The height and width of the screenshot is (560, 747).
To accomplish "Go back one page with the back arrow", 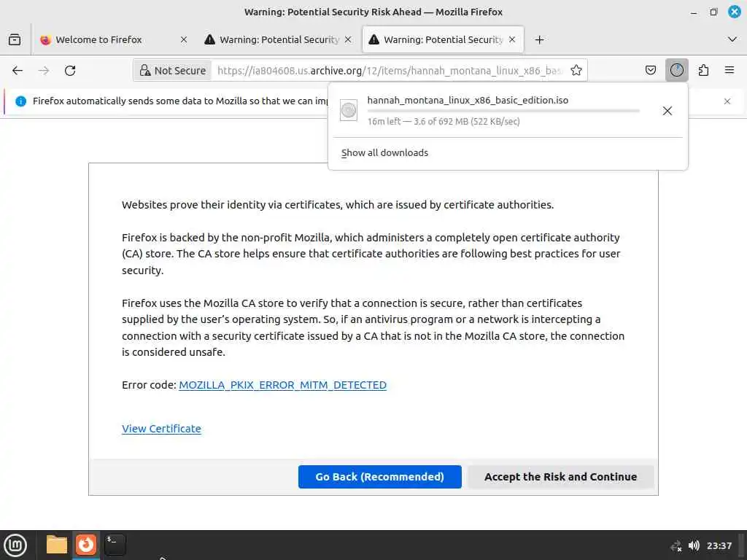I will pyautogui.click(x=18, y=71).
